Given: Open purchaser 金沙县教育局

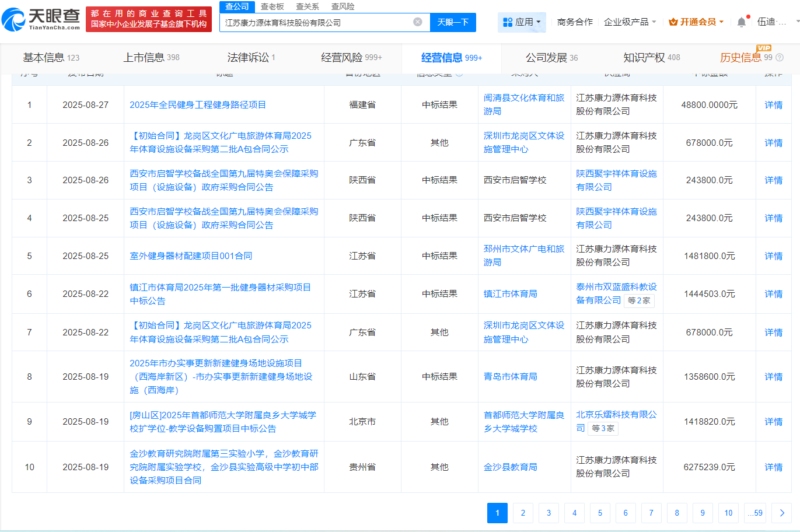Looking at the screenshot, I should pyautogui.click(x=510, y=467).
